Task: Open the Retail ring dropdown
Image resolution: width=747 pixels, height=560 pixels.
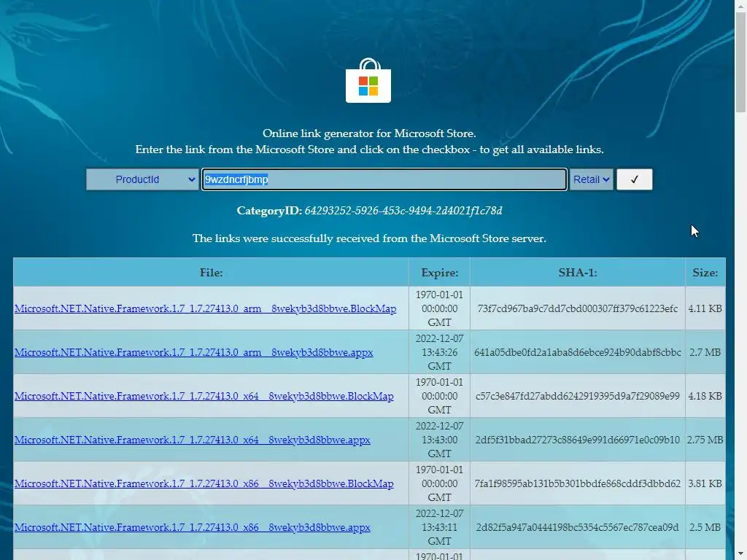Action: (x=591, y=179)
